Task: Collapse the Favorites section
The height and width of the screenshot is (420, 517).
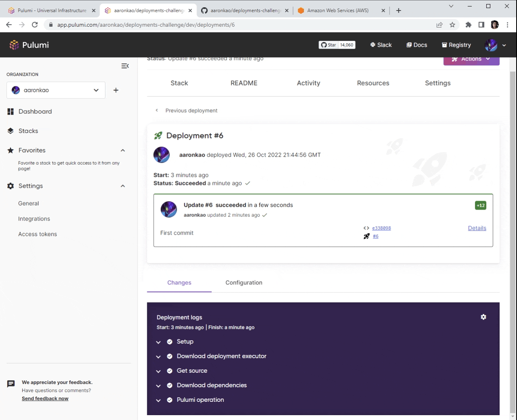Action: point(123,151)
